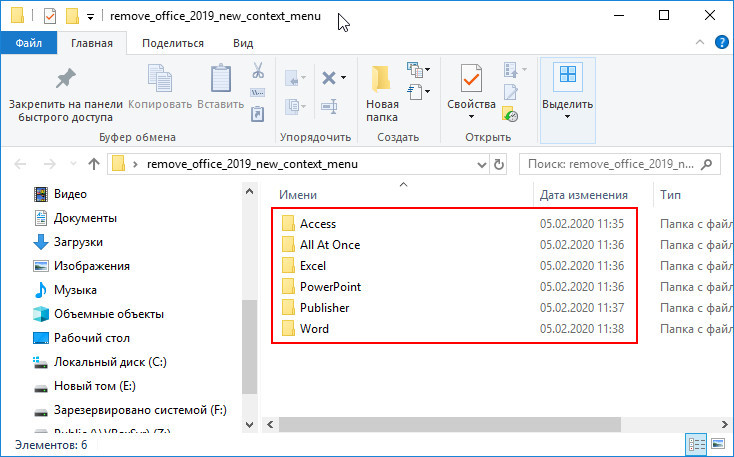Collapse the ribbon with the chevron
The width and height of the screenshot is (734, 457).
pyautogui.click(x=700, y=43)
